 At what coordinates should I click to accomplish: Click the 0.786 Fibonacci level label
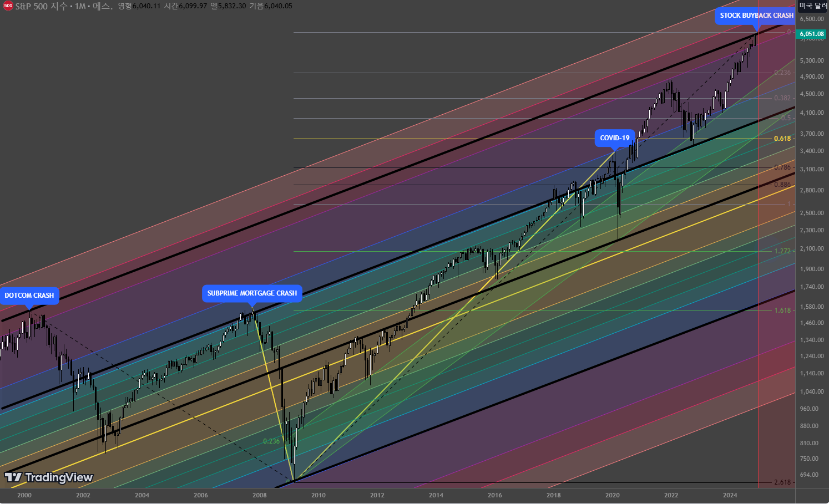pos(782,167)
